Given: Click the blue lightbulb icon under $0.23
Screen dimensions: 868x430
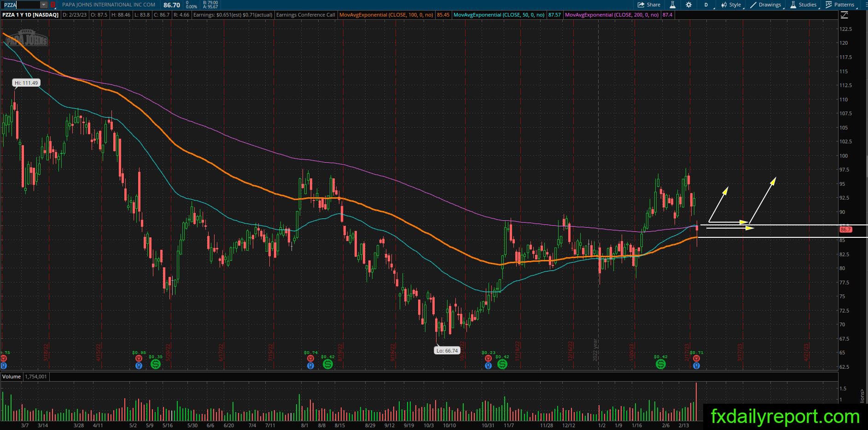Looking at the screenshot, I should coord(488,365).
